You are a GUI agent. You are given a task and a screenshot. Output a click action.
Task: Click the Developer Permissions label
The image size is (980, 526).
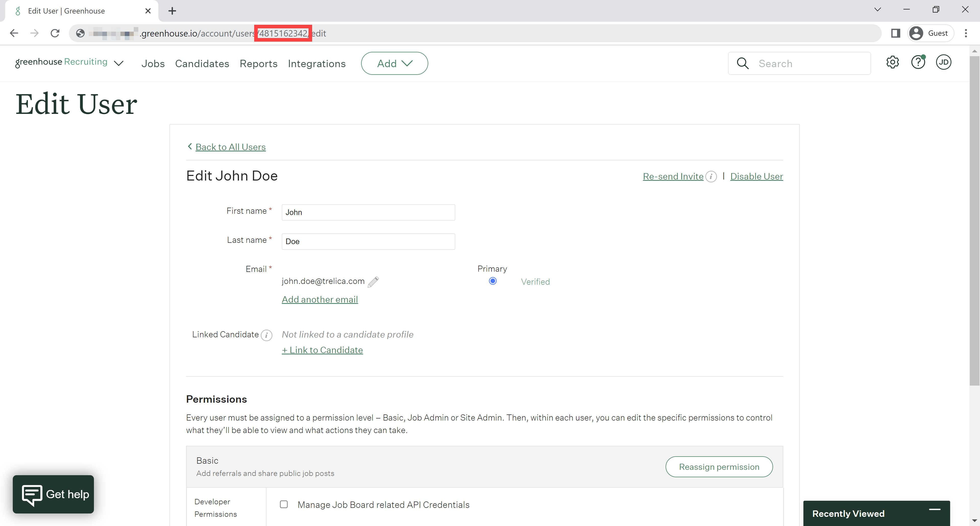click(x=215, y=508)
